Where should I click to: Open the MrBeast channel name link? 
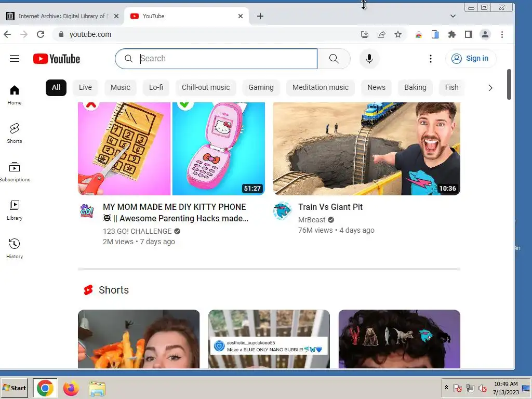312,220
